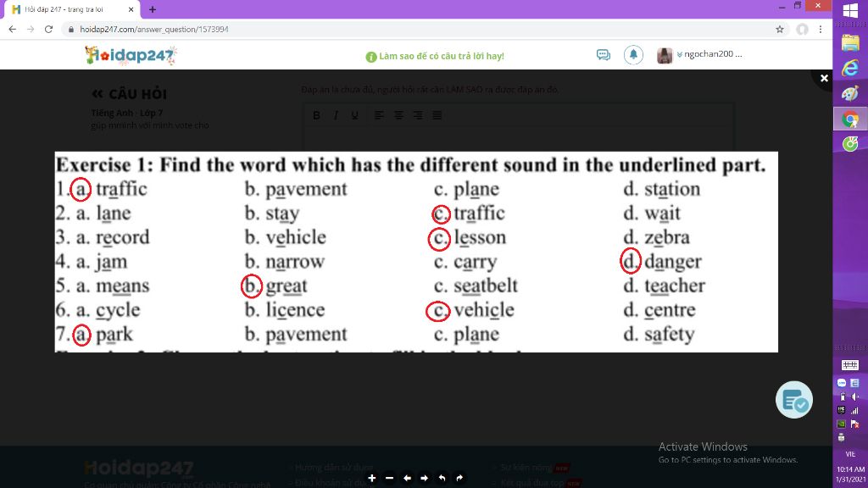Click the enlarged Exercise 1 image

416,252
